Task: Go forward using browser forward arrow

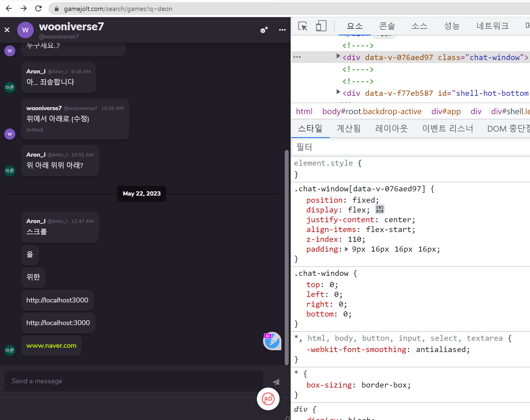Action: point(24,9)
